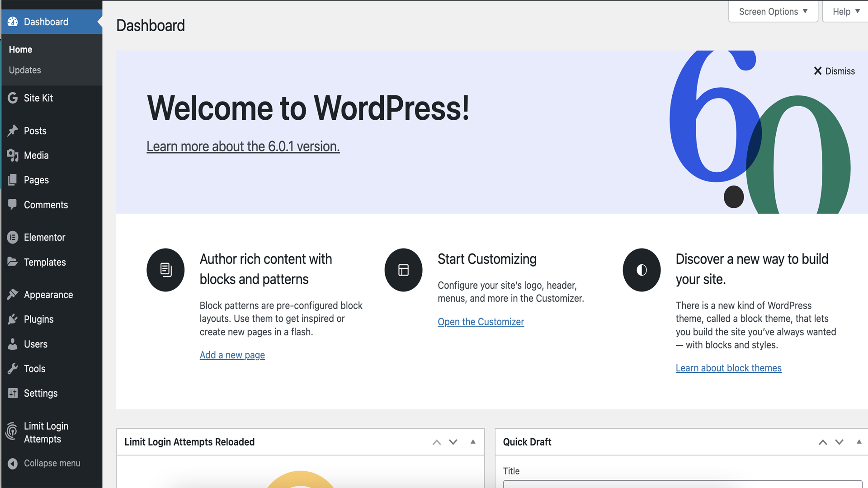Open the Customizer link
Image resolution: width=868 pixels, height=488 pixels.
(x=481, y=322)
